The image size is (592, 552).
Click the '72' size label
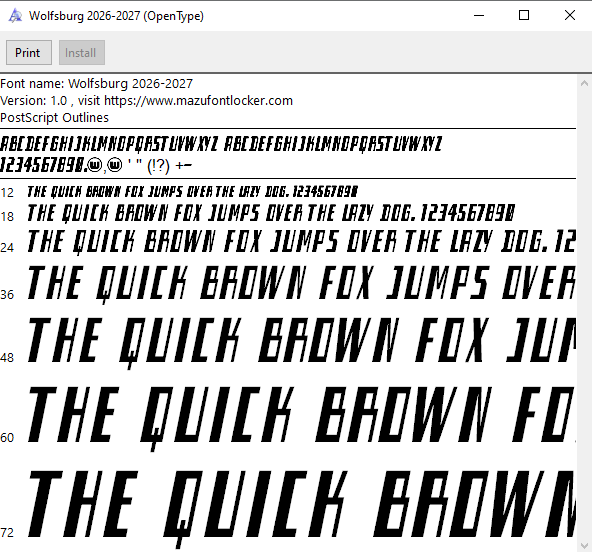7,533
